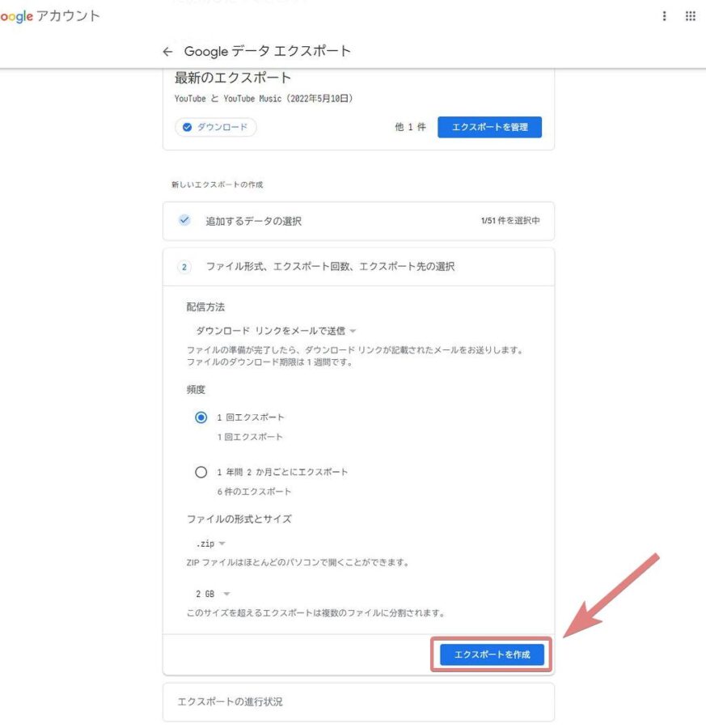Click the Google アカウント logo
706x728 pixels.
pos(49,16)
